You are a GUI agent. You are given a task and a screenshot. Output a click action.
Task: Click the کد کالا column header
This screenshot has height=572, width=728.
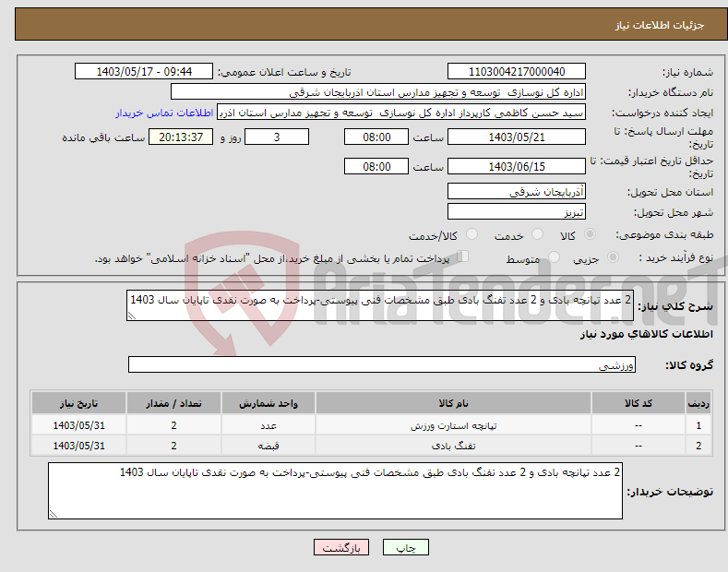pos(638,403)
